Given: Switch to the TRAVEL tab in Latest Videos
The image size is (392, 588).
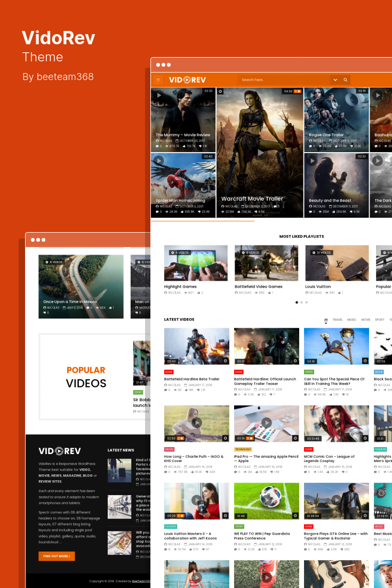Looking at the screenshot, I should (337, 320).
